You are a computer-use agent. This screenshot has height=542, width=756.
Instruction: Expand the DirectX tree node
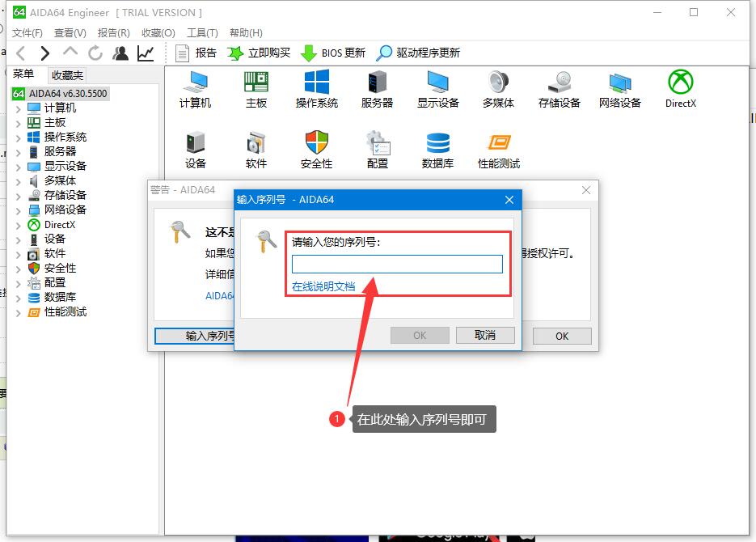click(x=19, y=225)
